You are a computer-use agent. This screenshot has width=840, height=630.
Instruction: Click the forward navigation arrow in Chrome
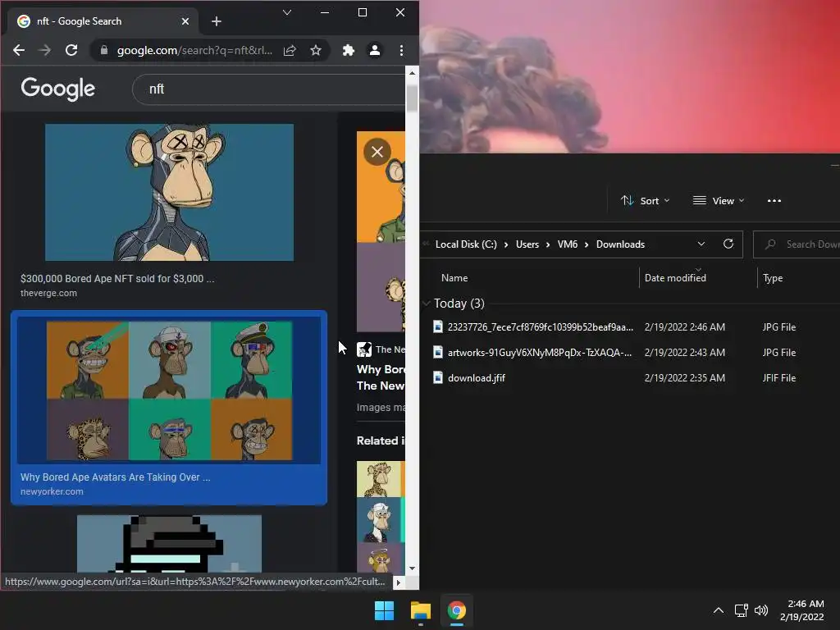[45, 50]
